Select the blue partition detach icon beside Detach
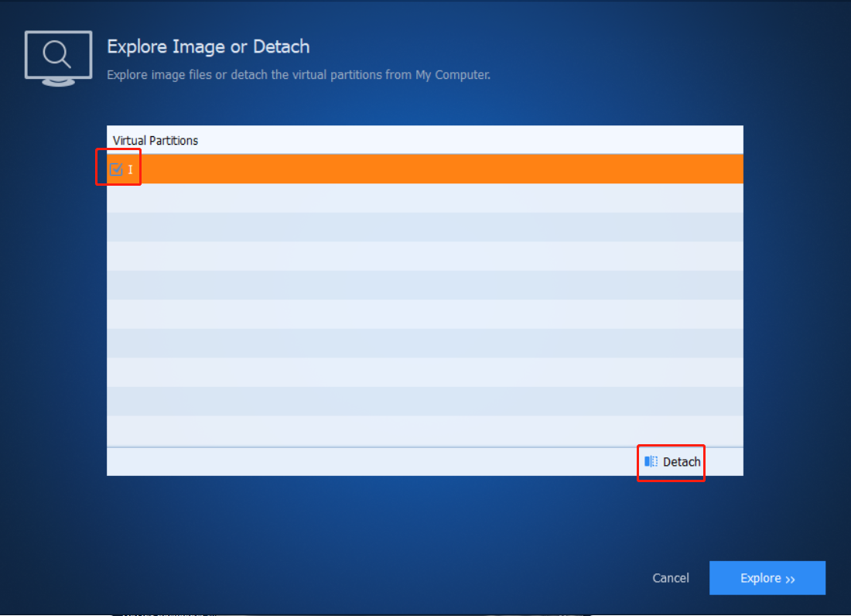 pos(652,461)
